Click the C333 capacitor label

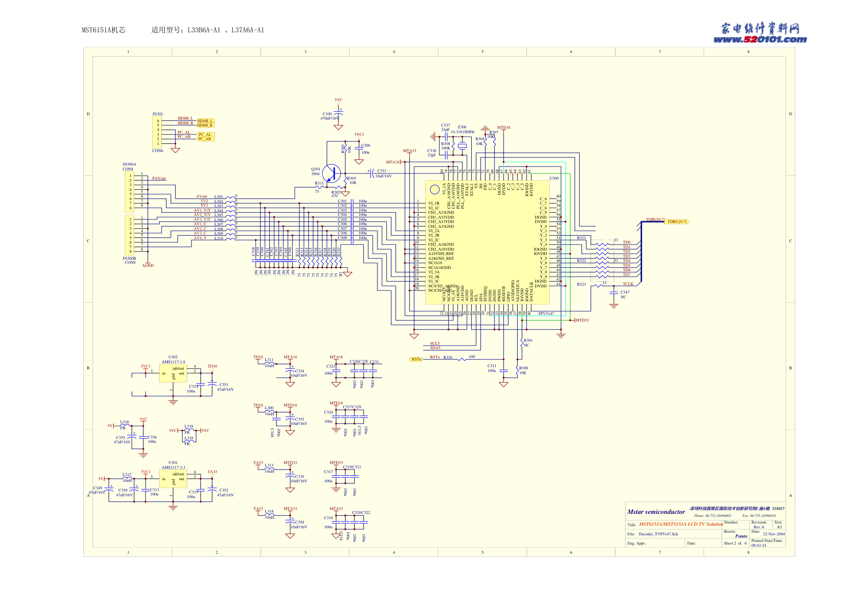click(382, 171)
